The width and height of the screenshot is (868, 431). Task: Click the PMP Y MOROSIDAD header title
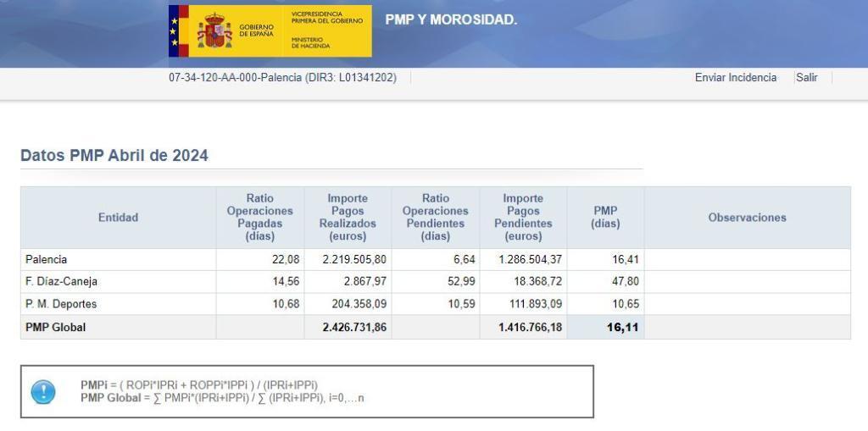tap(451, 19)
